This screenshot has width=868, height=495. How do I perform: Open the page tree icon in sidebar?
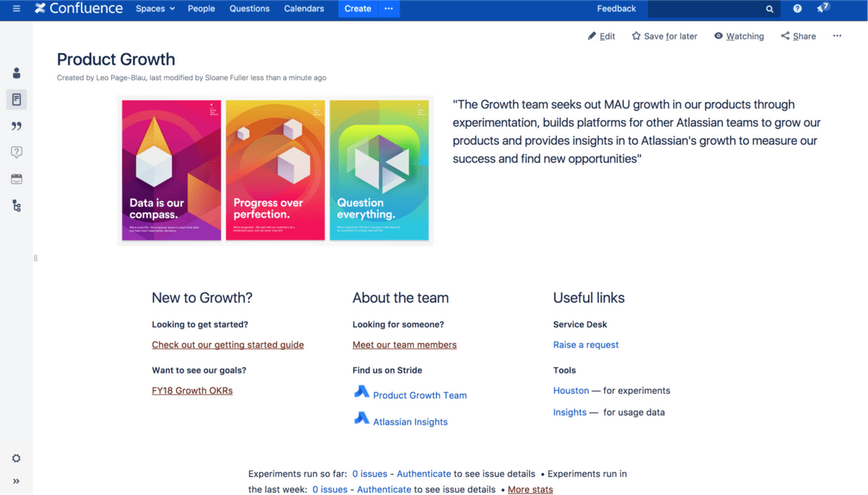point(17,206)
